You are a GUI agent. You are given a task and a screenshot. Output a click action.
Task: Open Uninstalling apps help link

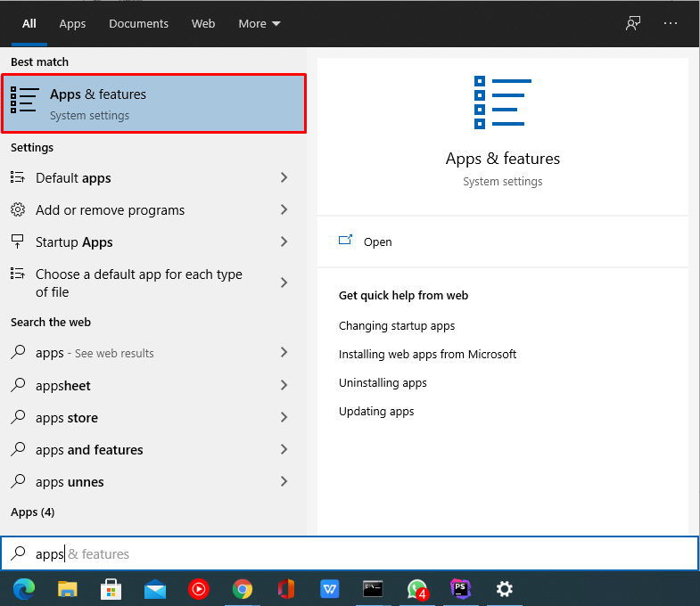click(x=383, y=383)
